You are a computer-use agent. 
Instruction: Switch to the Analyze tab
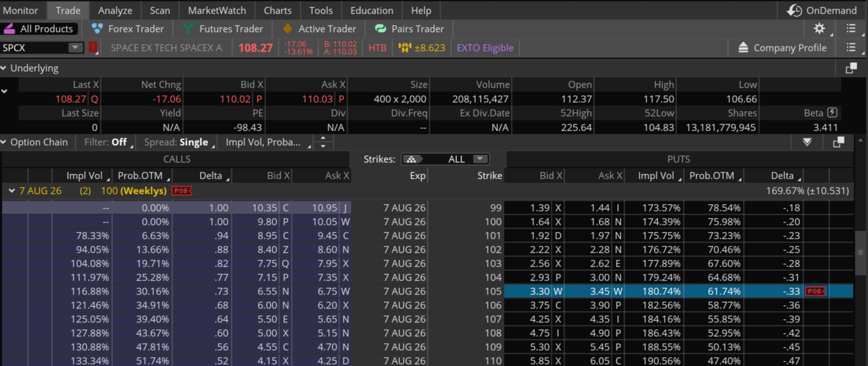tap(115, 10)
